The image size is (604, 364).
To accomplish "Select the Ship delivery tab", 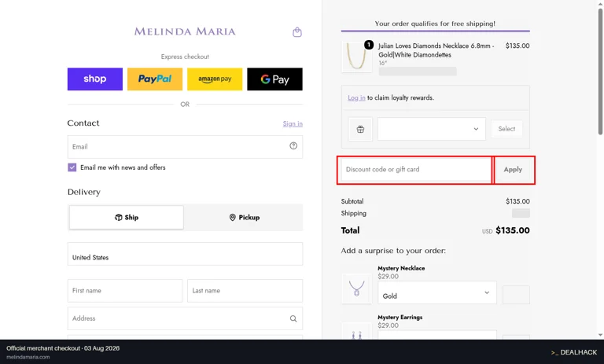I will point(127,217).
